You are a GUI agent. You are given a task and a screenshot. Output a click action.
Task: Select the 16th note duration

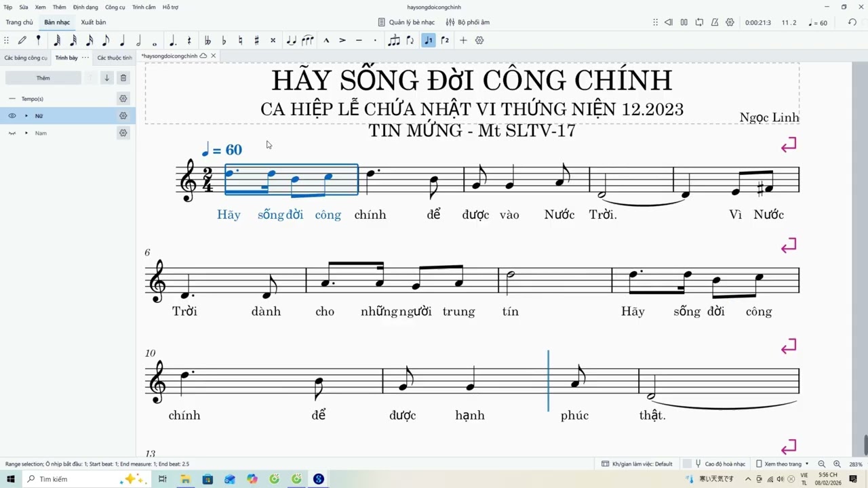90,41
